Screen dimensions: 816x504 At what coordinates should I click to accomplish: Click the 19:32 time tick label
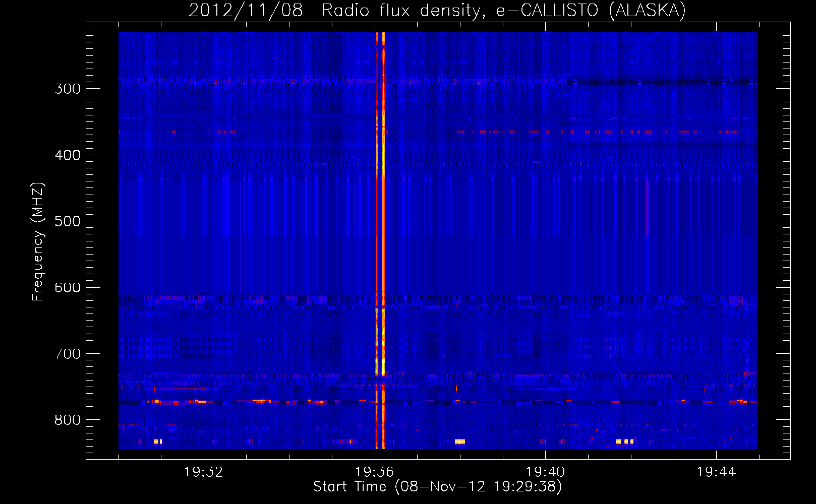coord(204,472)
